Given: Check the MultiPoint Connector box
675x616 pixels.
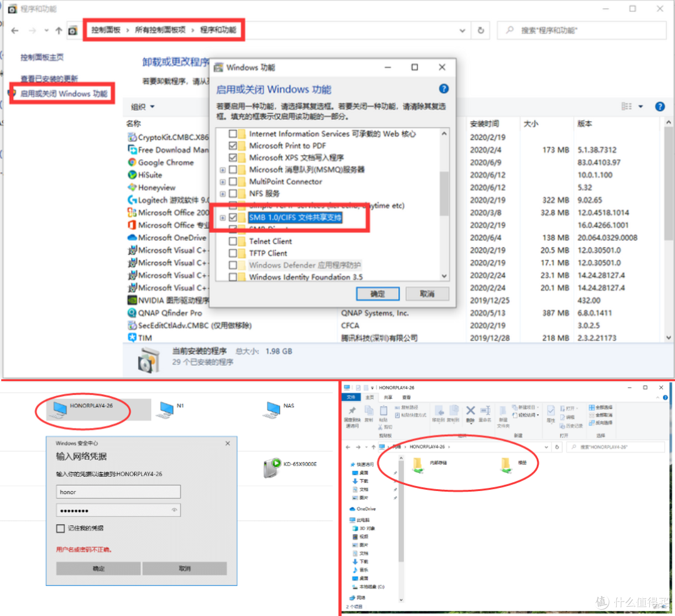Looking at the screenshot, I should coord(233,182).
